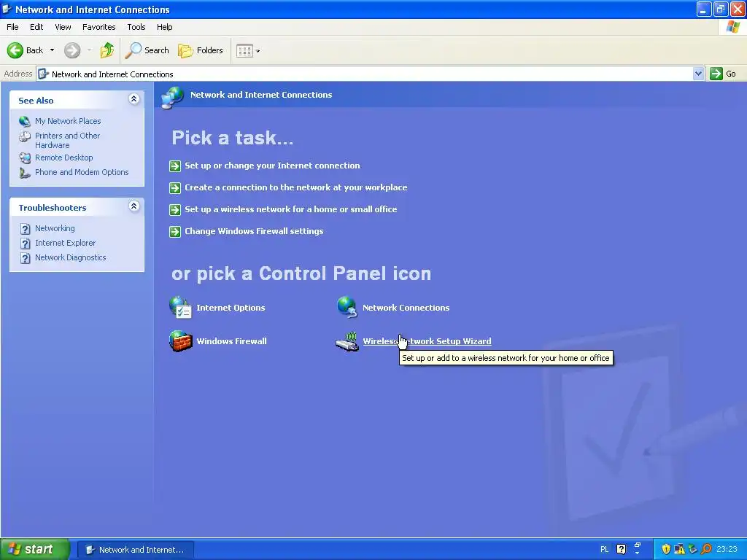Viewport: 747px width, 560px height.
Task: Open Remote Desktop link
Action: tap(64, 157)
